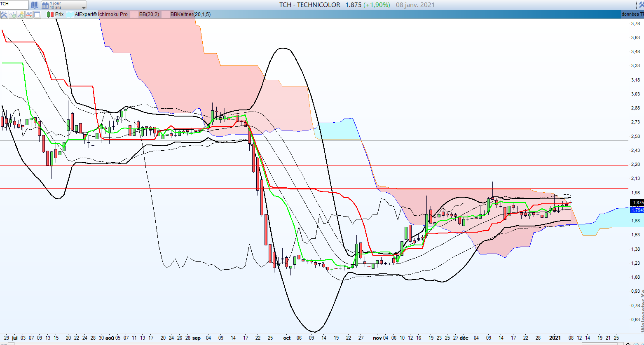
Task: Click the add drawing wand icon
Action: (21, 14)
